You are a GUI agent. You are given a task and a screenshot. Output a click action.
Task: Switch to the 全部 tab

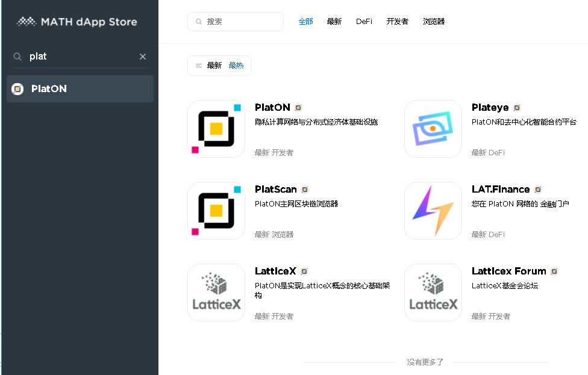tap(305, 21)
